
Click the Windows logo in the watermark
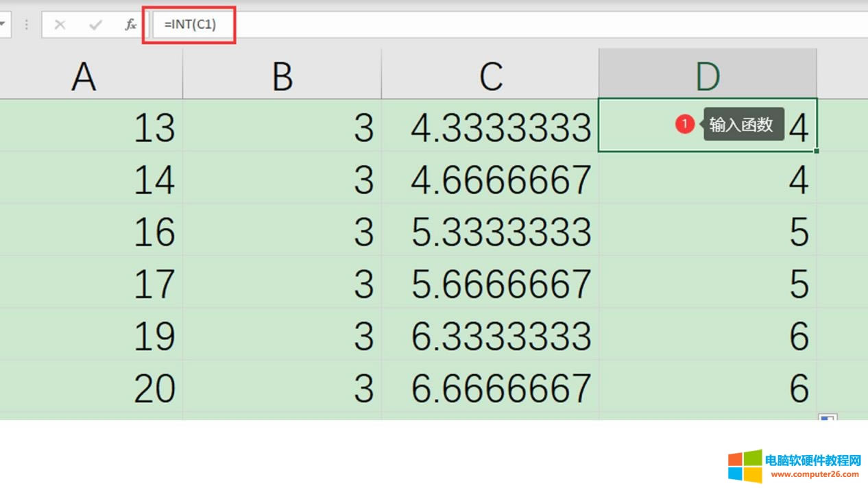tap(745, 467)
